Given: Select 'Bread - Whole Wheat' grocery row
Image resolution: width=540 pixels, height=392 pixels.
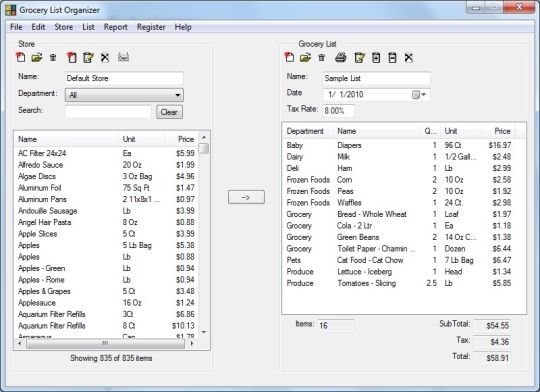Looking at the screenshot, I should [399, 214].
